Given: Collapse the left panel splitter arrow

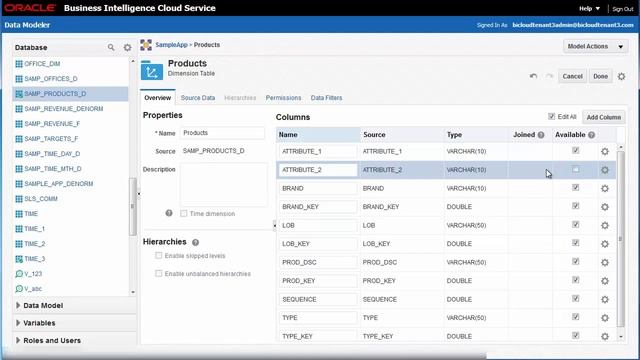Looking at the screenshot, I should tap(139, 193).
